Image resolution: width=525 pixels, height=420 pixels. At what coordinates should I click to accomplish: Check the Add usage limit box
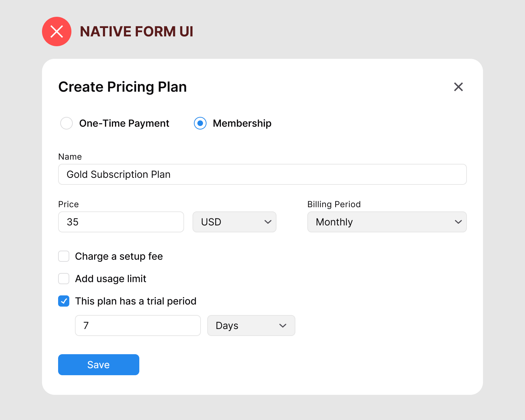(64, 279)
